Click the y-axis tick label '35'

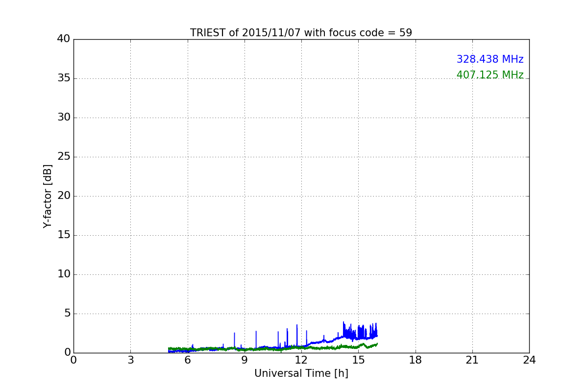[64, 78]
